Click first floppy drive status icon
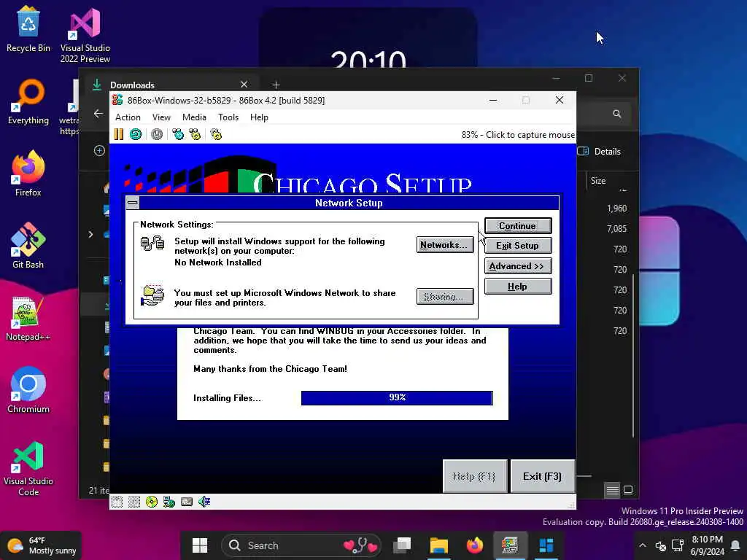The height and width of the screenshot is (560, 747). (117, 502)
